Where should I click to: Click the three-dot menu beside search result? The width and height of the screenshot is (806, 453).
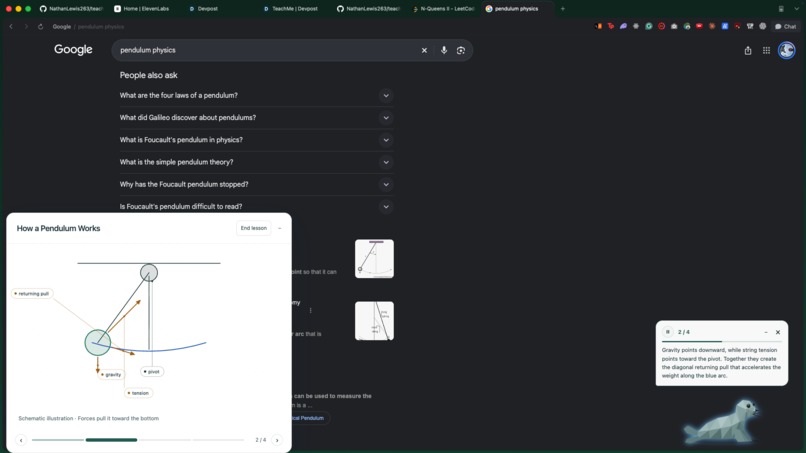310,310
